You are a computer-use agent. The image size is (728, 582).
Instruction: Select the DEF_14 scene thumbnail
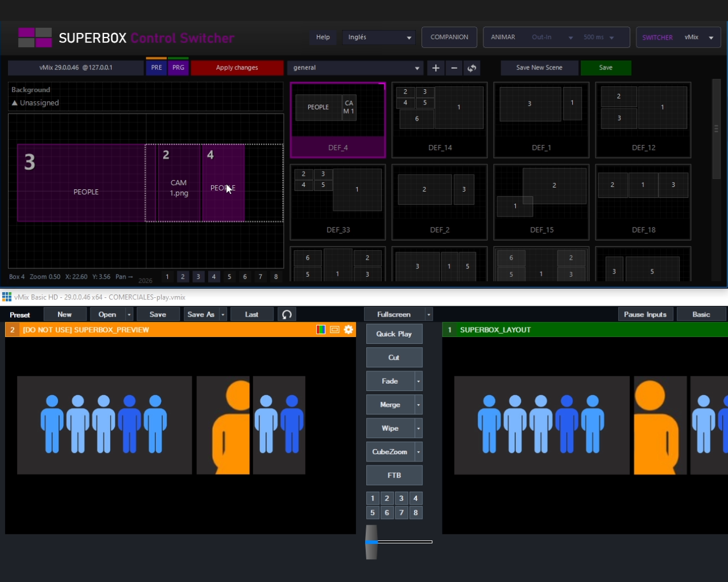[x=440, y=120]
